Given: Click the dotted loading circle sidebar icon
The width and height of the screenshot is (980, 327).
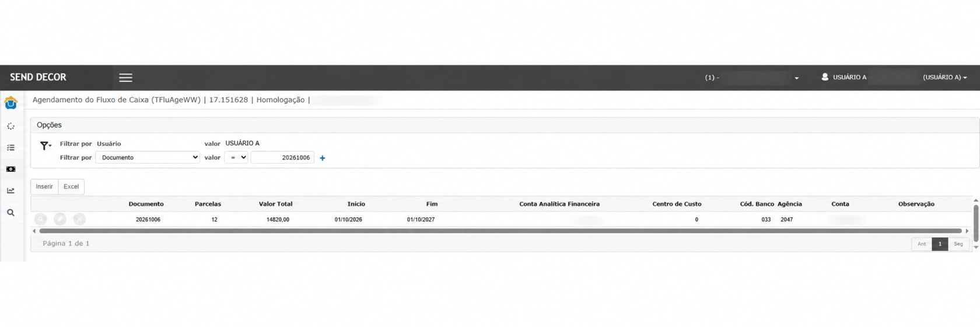Looking at the screenshot, I should 10,126.
